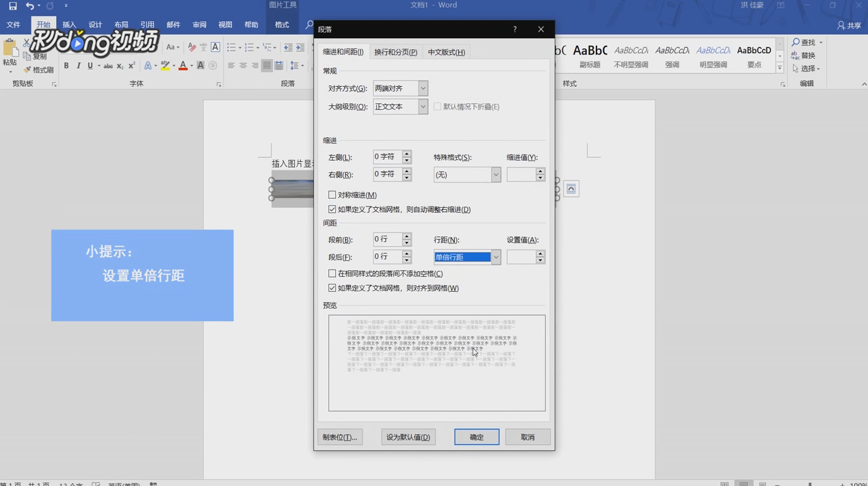Switch to 中文版式 tab
This screenshot has width=868, height=486.
pos(446,52)
